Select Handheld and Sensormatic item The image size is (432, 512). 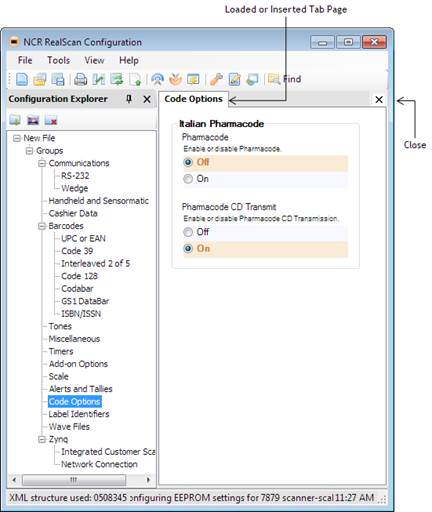click(99, 201)
